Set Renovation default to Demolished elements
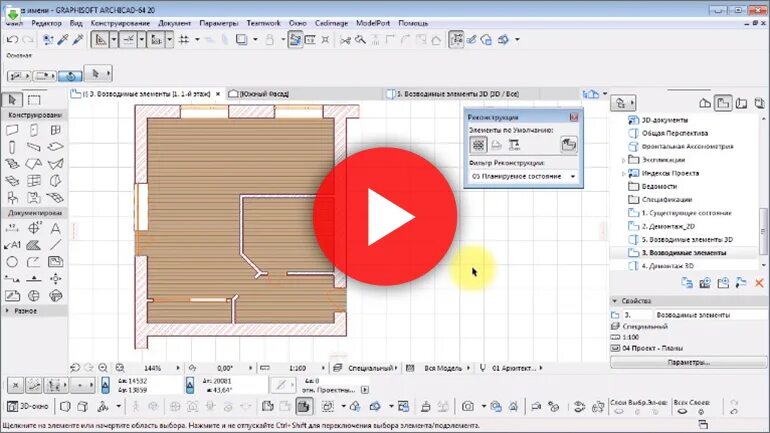The image size is (770, 433). pyautogui.click(x=496, y=145)
